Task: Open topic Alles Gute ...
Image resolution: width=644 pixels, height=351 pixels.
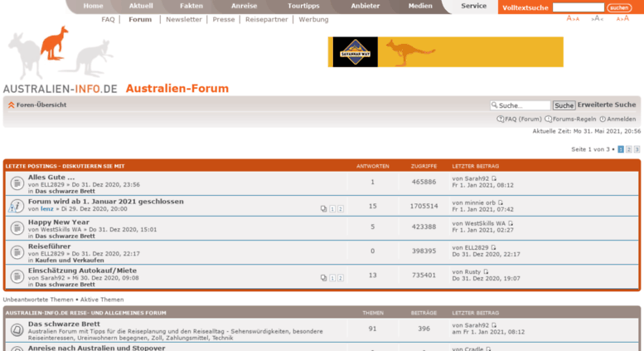Action: [51, 177]
